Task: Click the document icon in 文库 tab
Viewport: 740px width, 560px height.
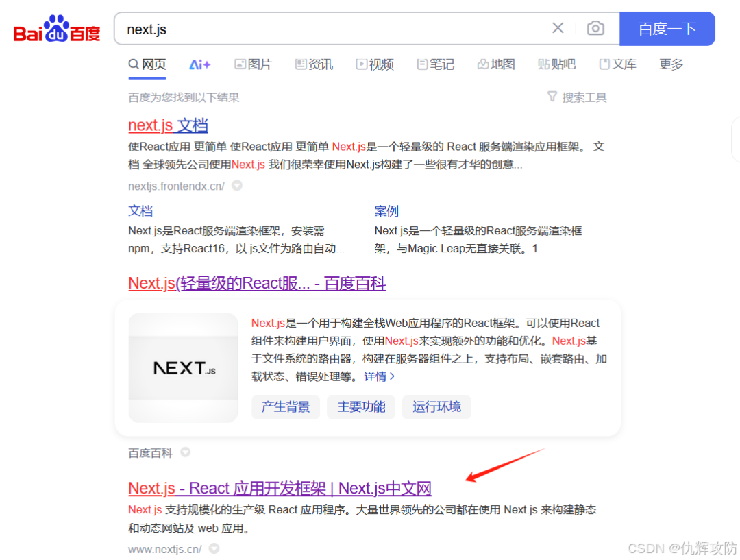Action: [x=604, y=64]
